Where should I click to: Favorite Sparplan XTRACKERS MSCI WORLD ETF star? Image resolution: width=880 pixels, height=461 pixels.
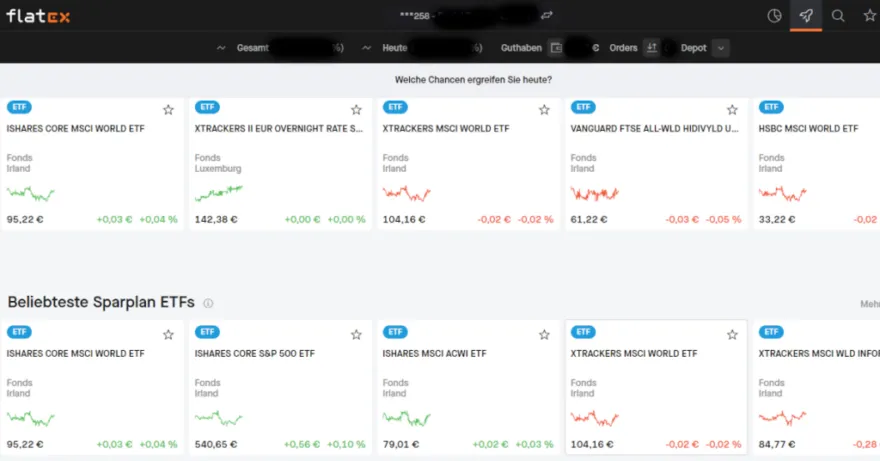pyautogui.click(x=732, y=335)
